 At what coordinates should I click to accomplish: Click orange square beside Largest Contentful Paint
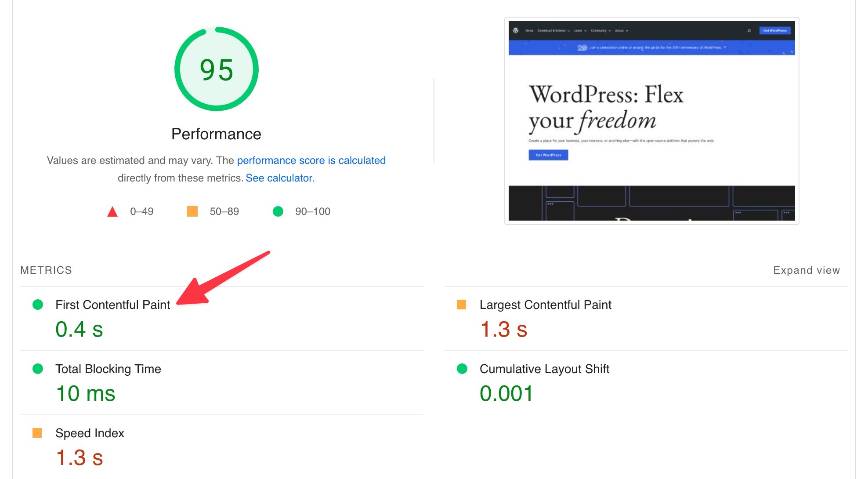[461, 305]
